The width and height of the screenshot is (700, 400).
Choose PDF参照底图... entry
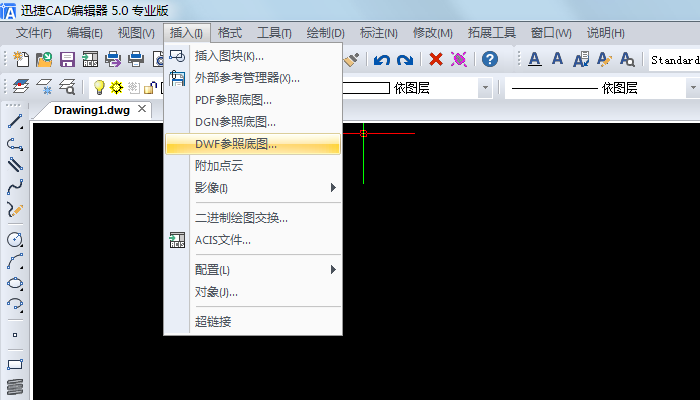click(253, 100)
